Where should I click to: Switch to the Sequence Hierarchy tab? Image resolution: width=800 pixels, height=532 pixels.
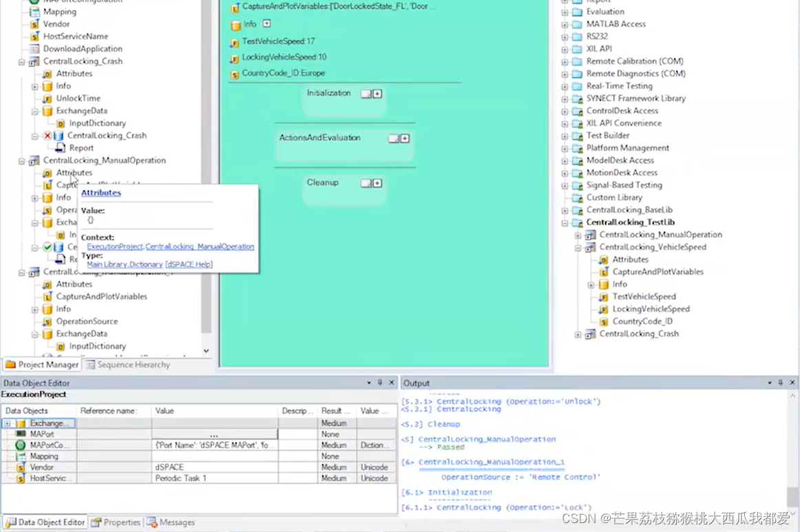pyautogui.click(x=128, y=365)
